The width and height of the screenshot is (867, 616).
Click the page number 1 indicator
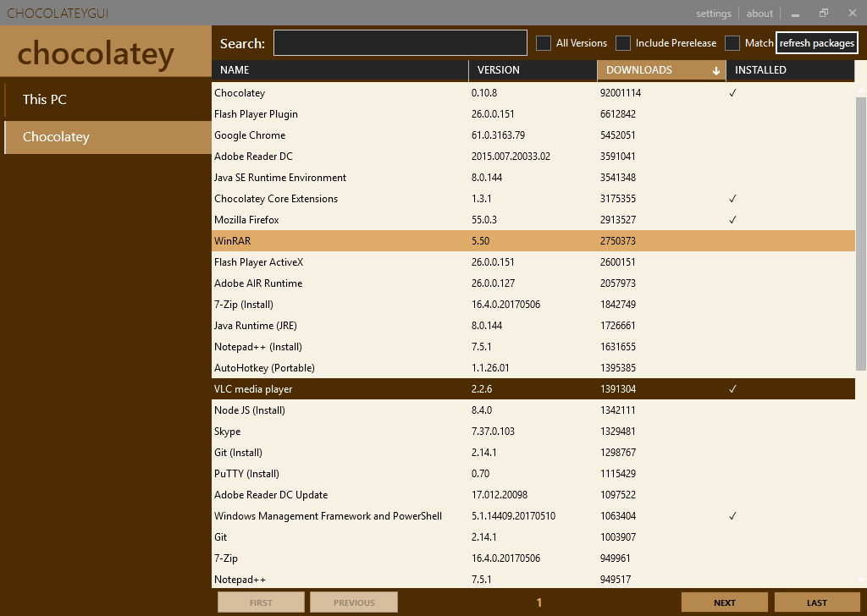point(539,602)
